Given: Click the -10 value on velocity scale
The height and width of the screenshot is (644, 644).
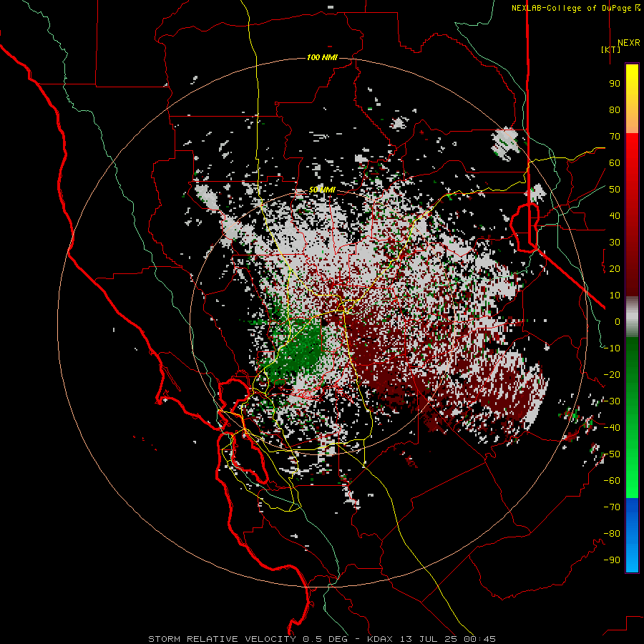Looking at the screenshot, I should click(x=612, y=348).
